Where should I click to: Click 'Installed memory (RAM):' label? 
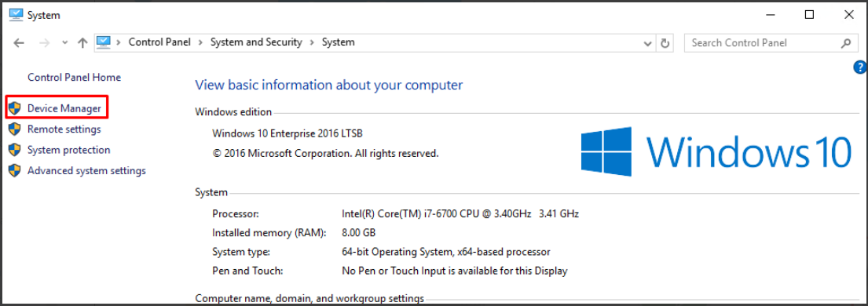point(269,232)
